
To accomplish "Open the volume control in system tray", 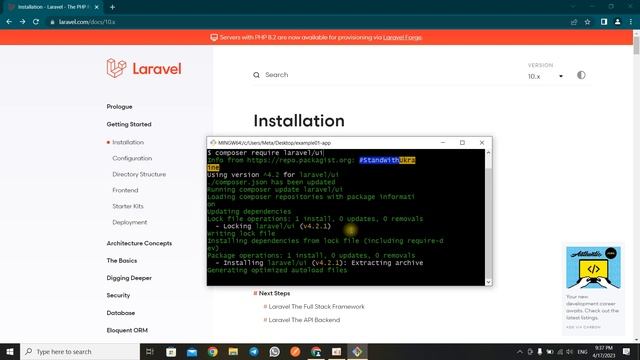I will point(570,351).
